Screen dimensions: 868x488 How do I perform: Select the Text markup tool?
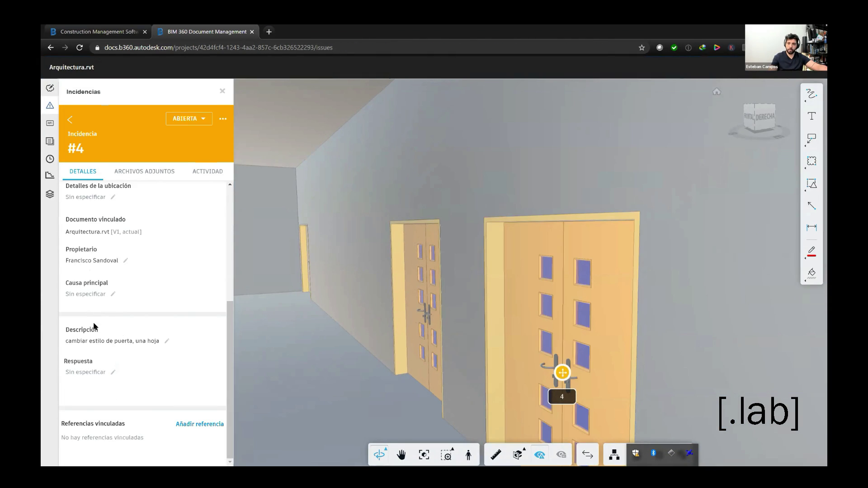click(x=811, y=116)
